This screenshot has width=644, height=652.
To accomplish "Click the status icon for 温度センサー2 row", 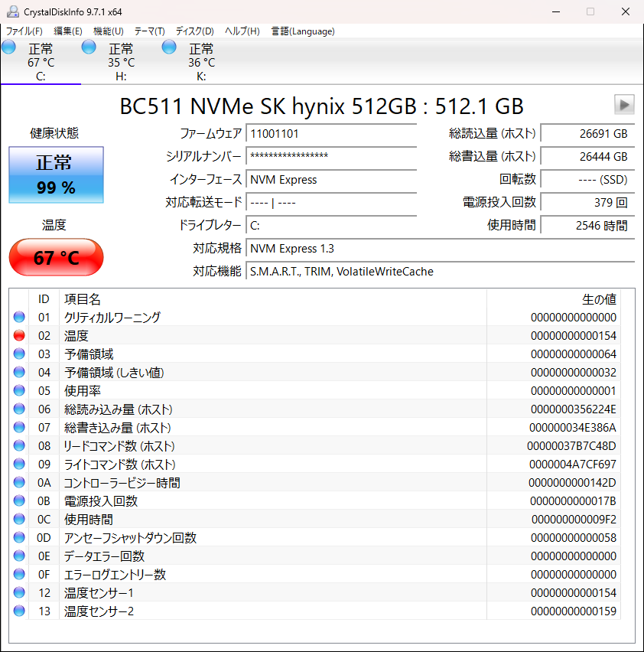I will point(19,611).
